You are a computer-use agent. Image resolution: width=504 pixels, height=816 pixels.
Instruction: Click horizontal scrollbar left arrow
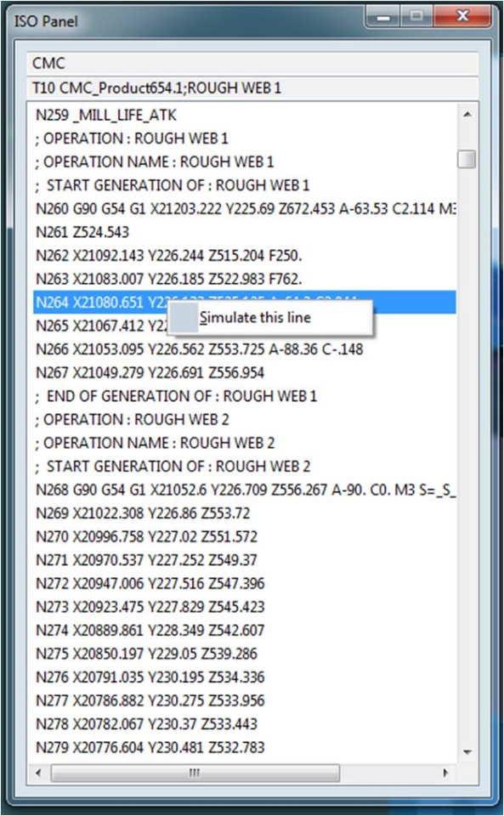tap(38, 773)
